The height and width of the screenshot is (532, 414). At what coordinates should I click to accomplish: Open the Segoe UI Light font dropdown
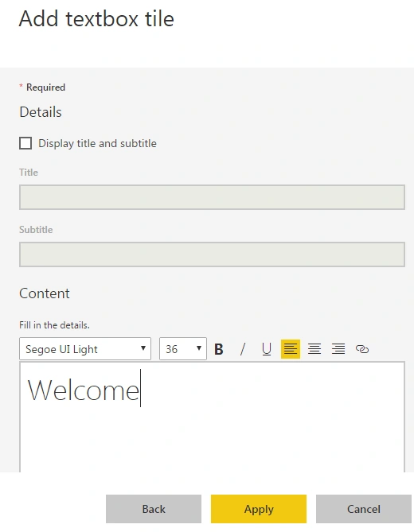pos(85,349)
